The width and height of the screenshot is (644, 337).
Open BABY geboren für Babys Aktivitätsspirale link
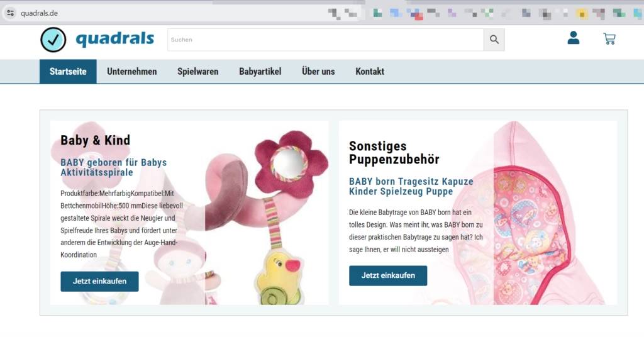click(x=113, y=167)
